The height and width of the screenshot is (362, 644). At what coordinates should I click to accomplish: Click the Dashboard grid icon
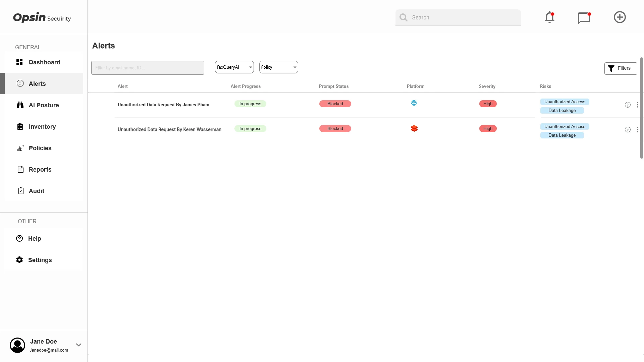click(19, 62)
